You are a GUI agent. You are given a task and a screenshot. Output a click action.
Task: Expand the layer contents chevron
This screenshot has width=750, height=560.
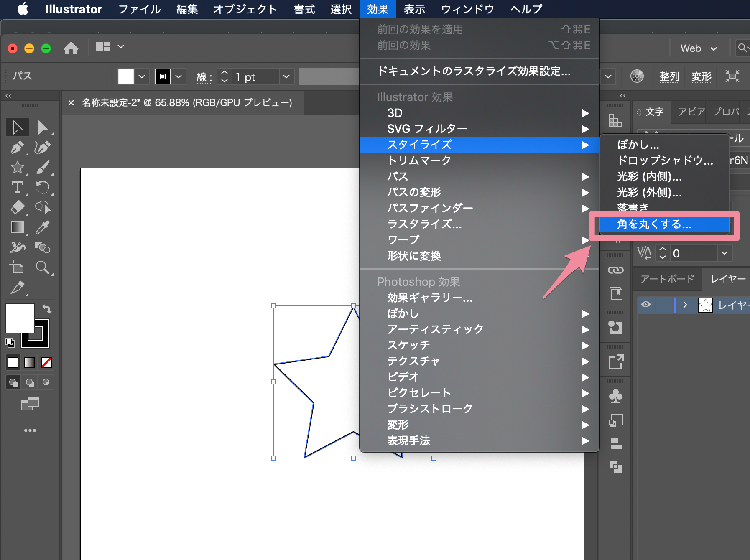(685, 305)
